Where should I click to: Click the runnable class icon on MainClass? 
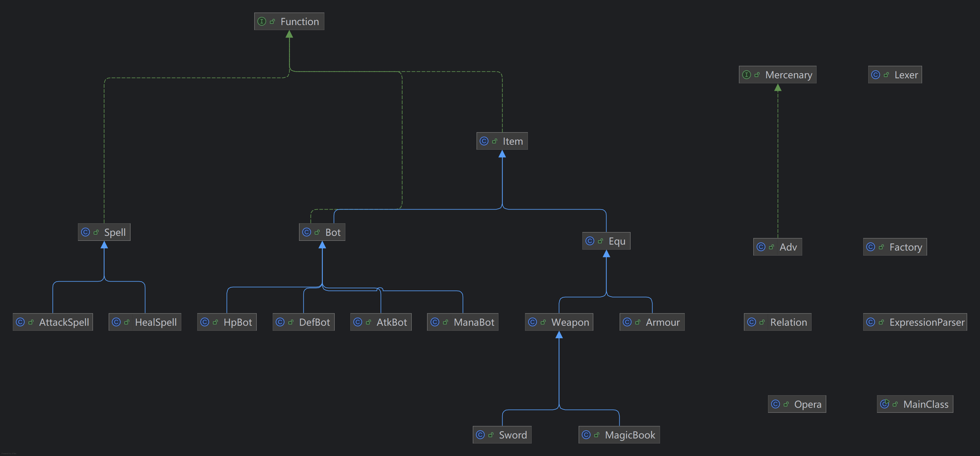885,404
